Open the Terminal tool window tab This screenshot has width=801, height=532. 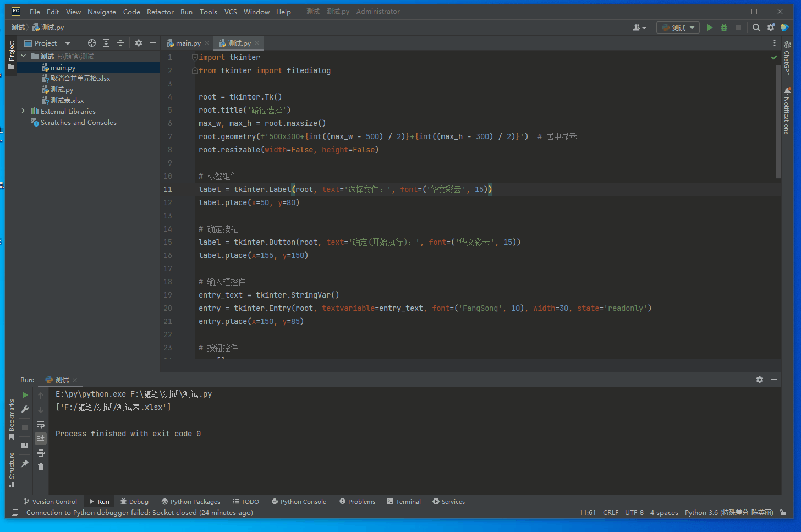click(x=404, y=502)
